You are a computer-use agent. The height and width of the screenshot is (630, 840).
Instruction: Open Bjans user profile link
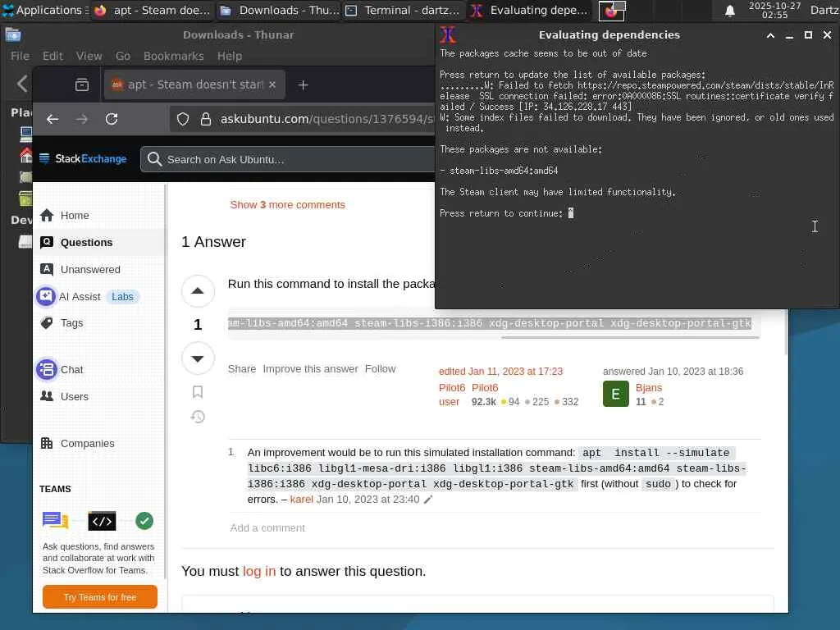coord(648,387)
